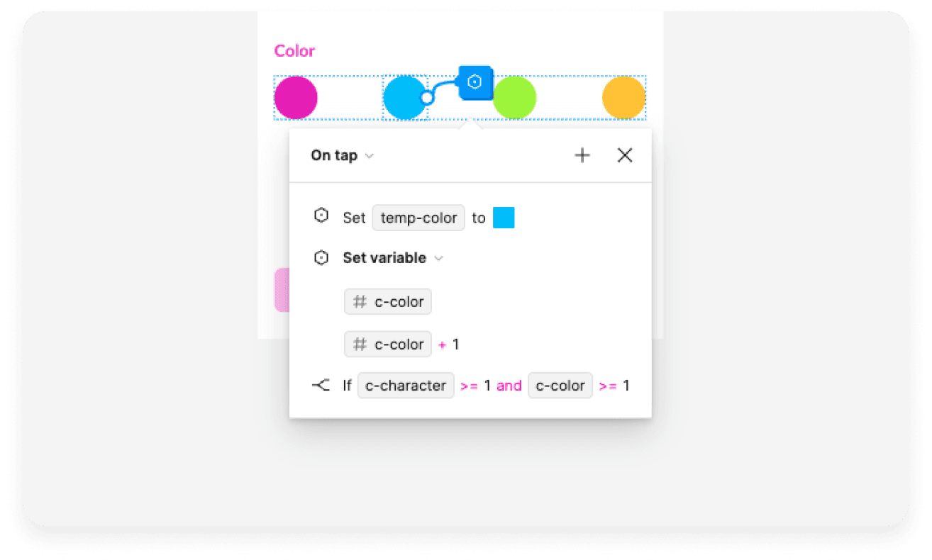The width and height of the screenshot is (932, 560).
Task: Click the temp-color variable chip
Action: [418, 218]
